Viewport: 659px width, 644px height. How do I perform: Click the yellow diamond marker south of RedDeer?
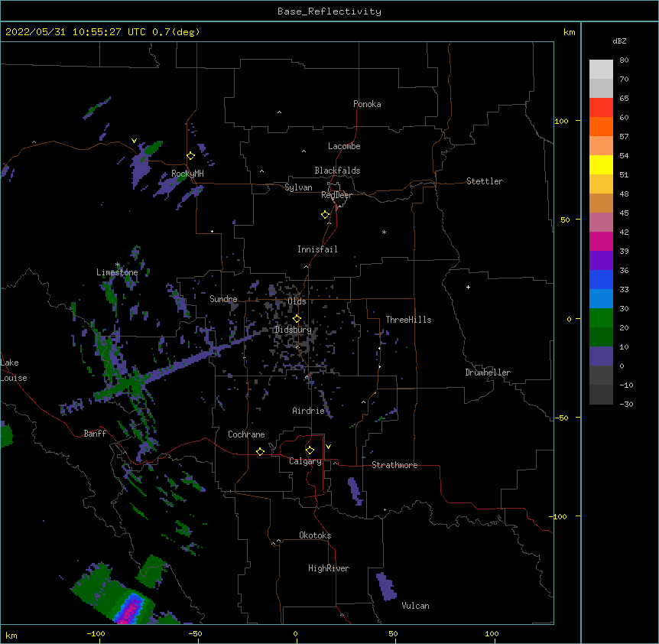coord(325,215)
